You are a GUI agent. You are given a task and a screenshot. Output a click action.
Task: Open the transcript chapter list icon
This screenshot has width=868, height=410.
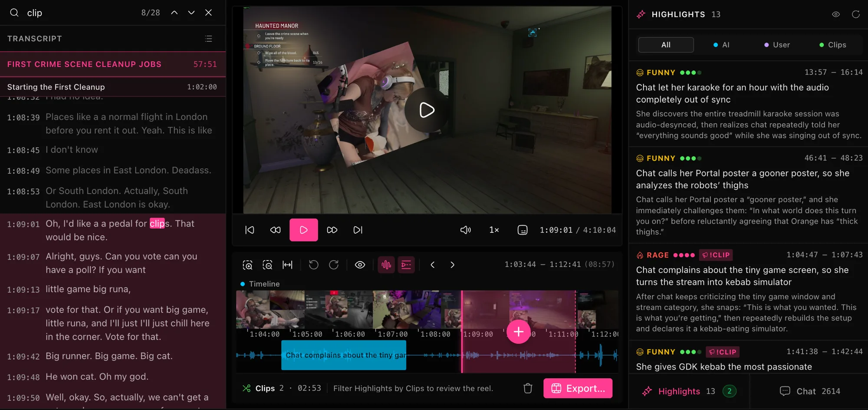tap(208, 39)
